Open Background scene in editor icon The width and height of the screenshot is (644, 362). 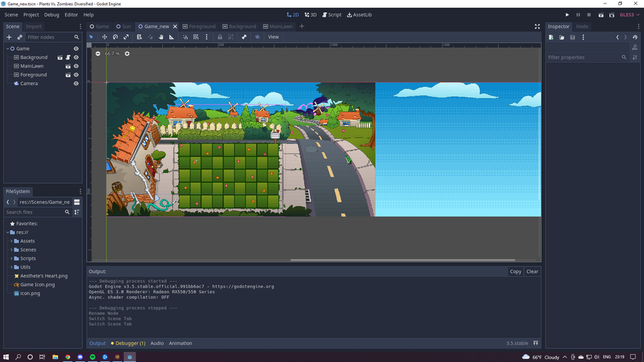coord(60,57)
